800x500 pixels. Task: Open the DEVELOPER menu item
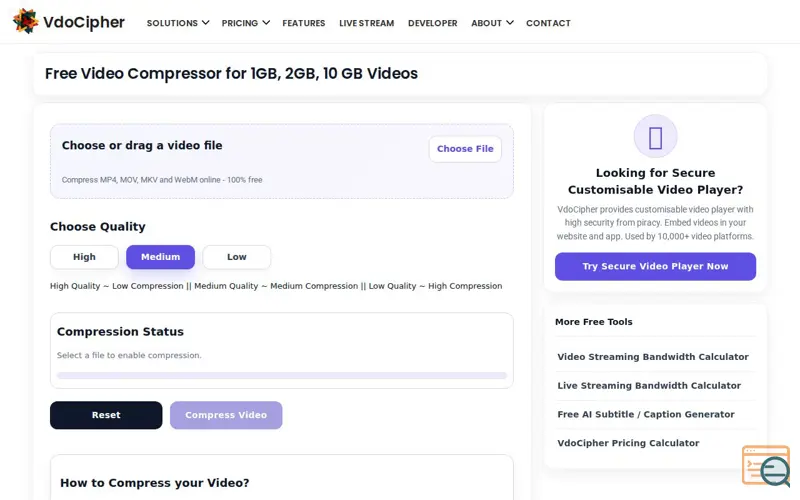click(x=433, y=23)
